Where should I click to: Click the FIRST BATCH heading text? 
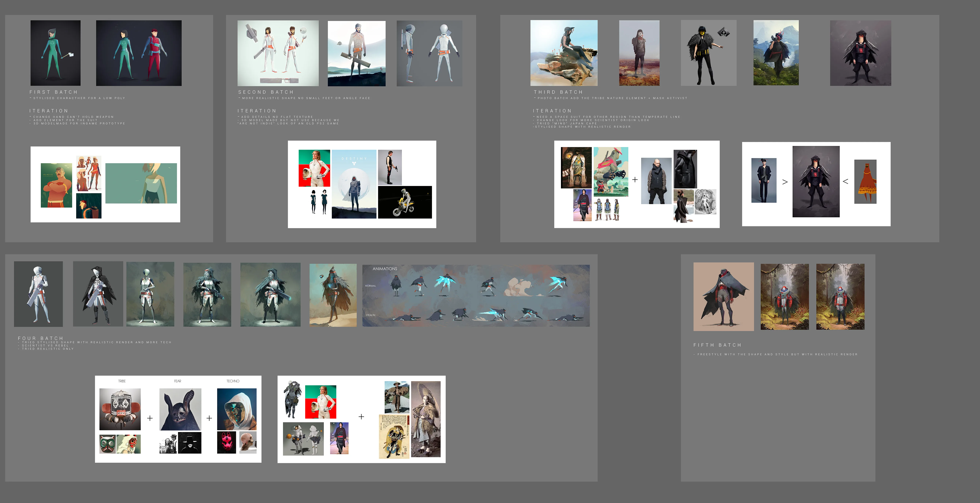(54, 92)
